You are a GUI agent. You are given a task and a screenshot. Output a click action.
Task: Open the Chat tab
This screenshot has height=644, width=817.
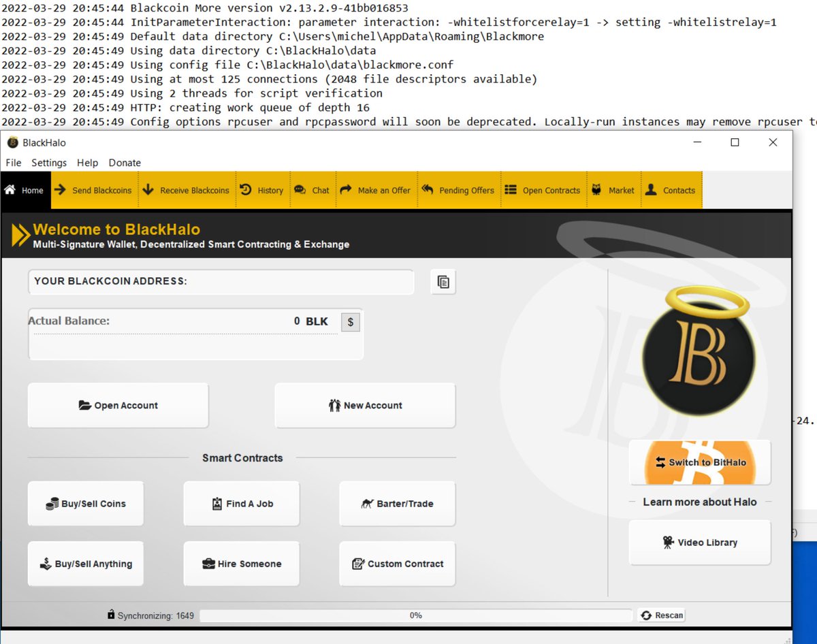pyautogui.click(x=312, y=191)
